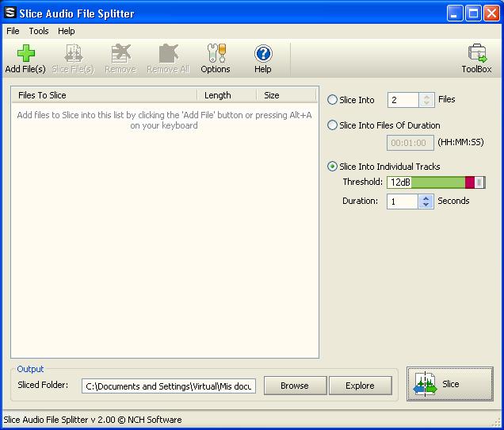504x430 pixels.
Task: Select Slice Into Individual Tracks option
Action: pos(332,167)
